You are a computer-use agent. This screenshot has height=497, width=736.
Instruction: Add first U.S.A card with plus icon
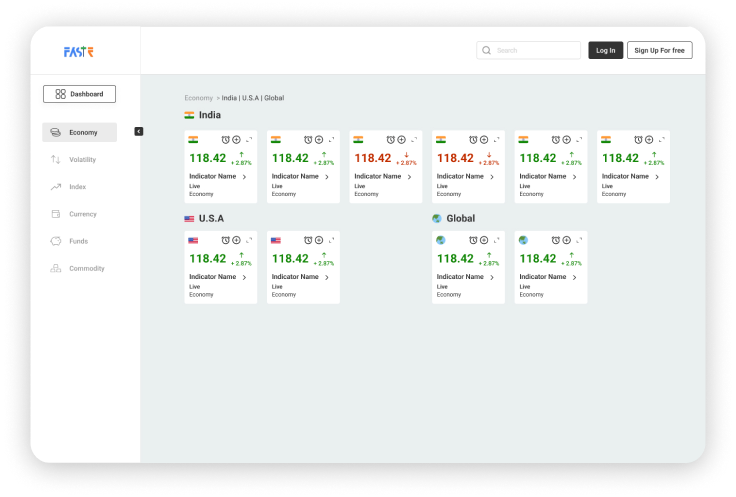click(237, 240)
